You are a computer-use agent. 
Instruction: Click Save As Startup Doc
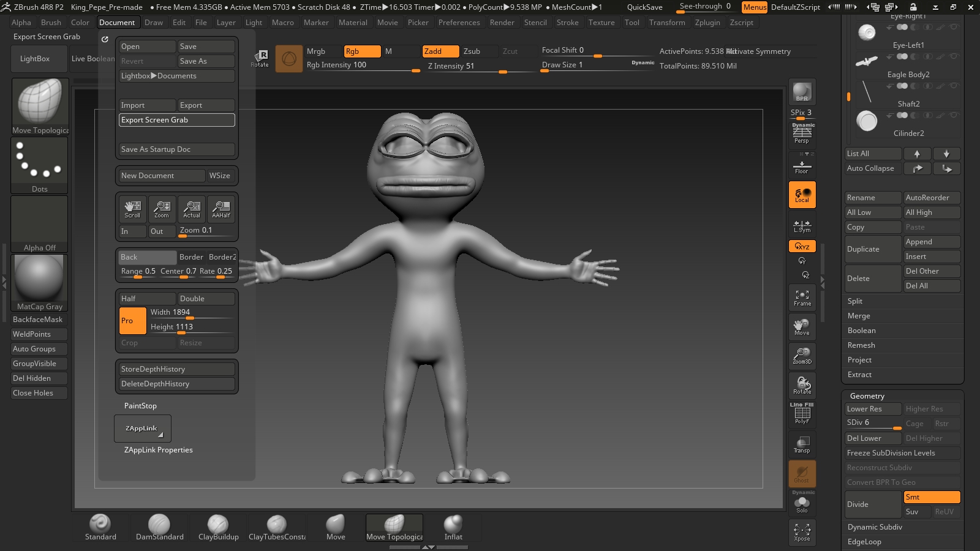click(x=176, y=149)
